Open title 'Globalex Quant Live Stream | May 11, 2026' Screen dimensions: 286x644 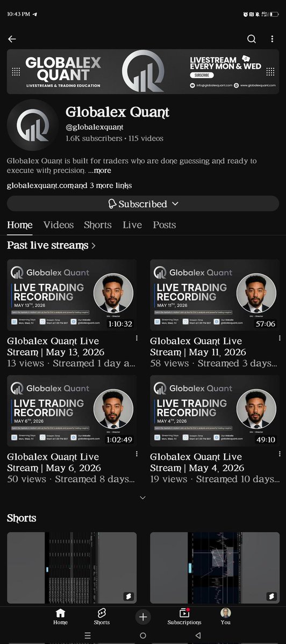(198, 347)
